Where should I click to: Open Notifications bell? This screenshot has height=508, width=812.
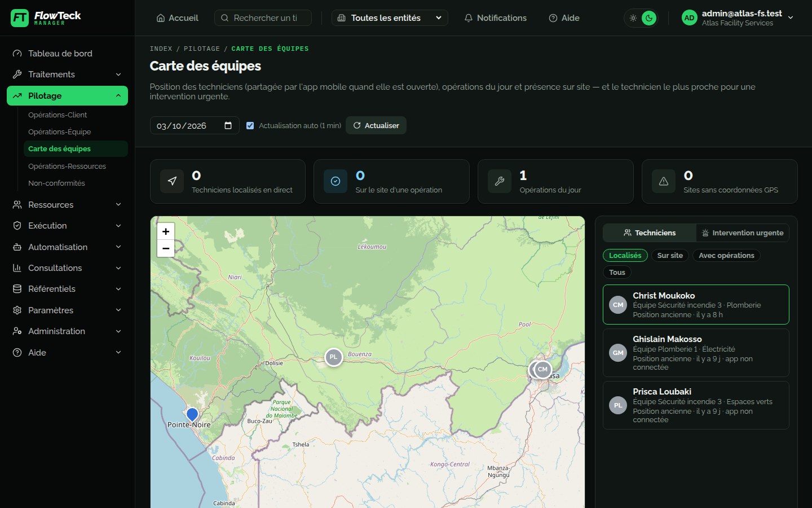tap(495, 18)
